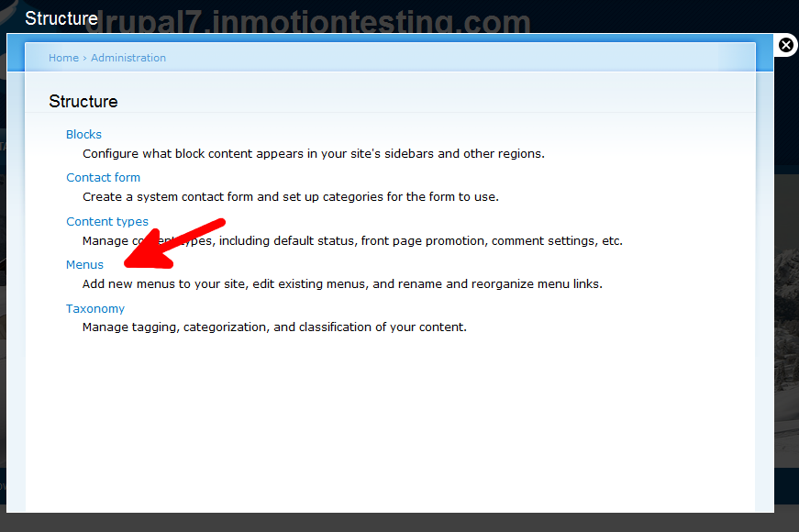Image resolution: width=799 pixels, height=532 pixels.
Task: Open the Administration breadcrumb link
Action: pyautogui.click(x=128, y=58)
